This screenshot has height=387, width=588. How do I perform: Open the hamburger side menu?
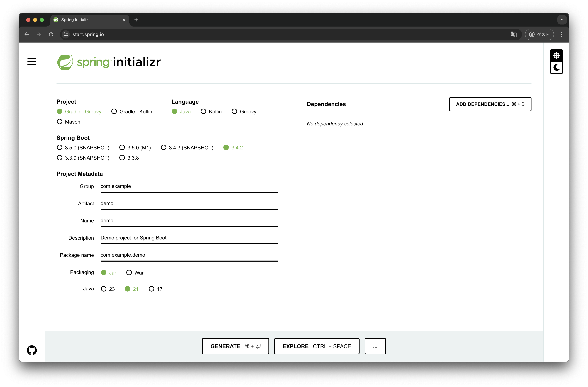pos(32,61)
